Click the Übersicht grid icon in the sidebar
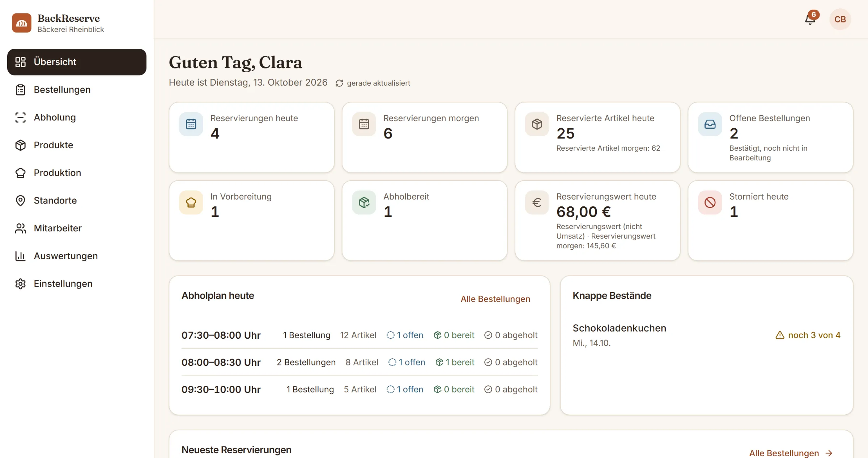 click(x=21, y=62)
